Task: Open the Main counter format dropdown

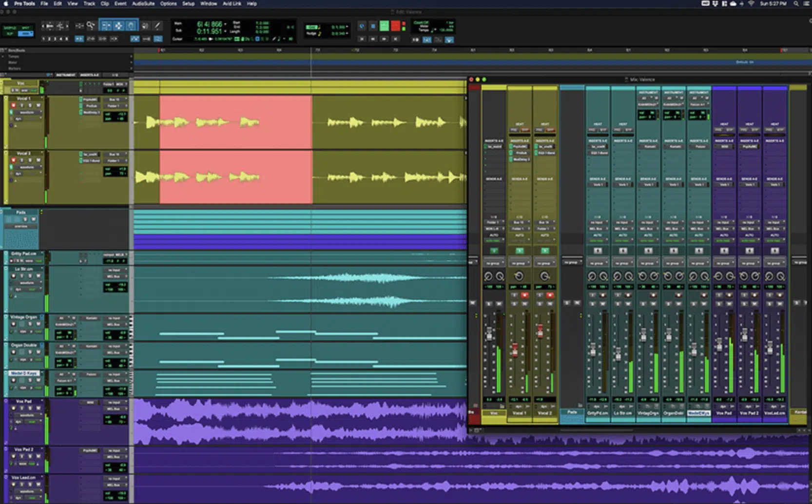Action: click(x=225, y=24)
